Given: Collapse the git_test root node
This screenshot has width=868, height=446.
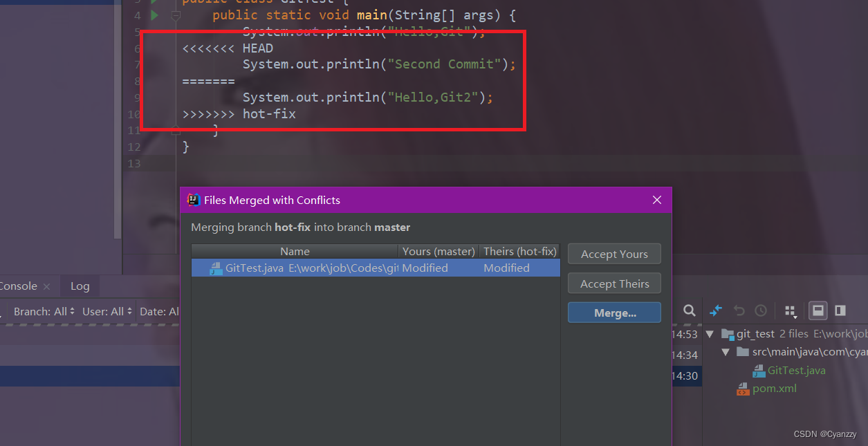Looking at the screenshot, I should click(x=710, y=334).
